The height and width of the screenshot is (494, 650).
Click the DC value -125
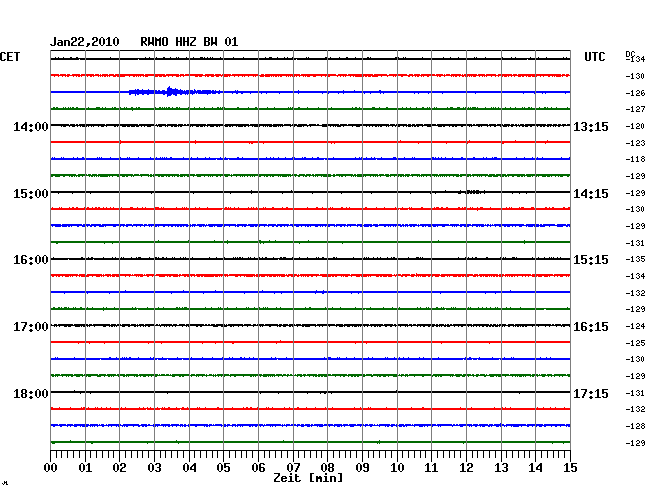pyautogui.click(x=635, y=343)
